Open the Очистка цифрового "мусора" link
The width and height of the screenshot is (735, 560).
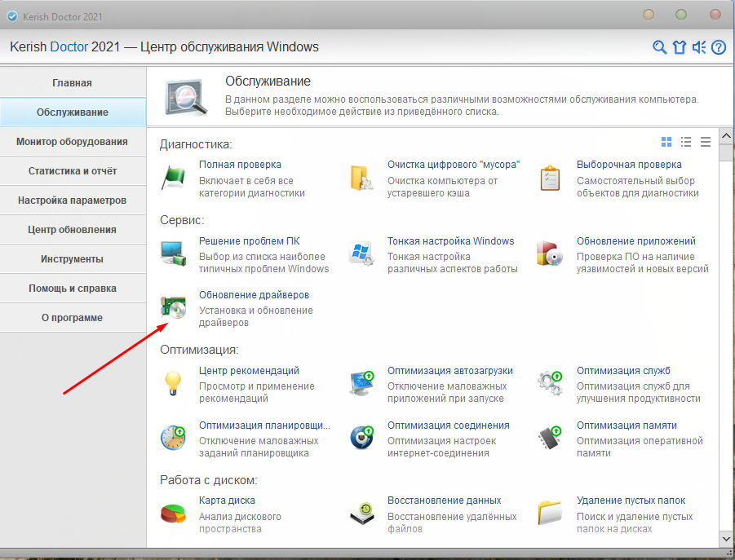454,165
